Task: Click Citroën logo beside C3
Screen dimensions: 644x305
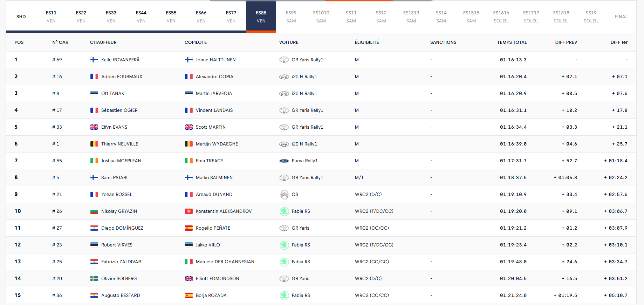Action: pyautogui.click(x=284, y=194)
